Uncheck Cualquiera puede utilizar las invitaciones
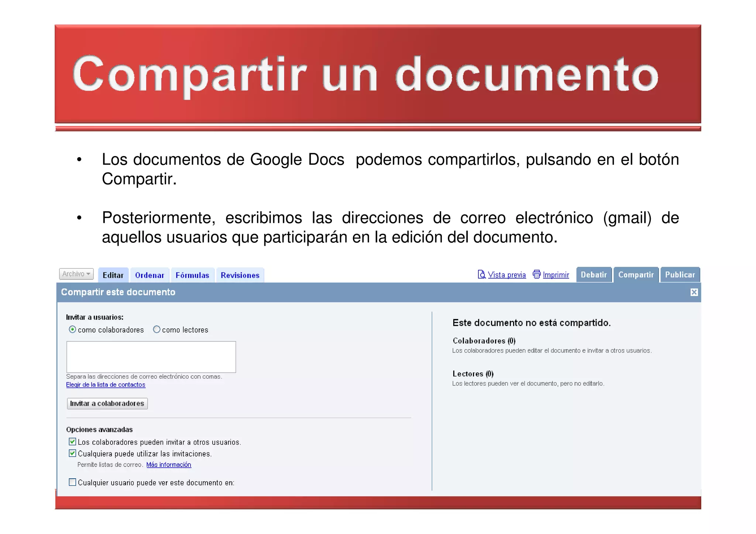The height and width of the screenshot is (534, 756). click(x=72, y=453)
